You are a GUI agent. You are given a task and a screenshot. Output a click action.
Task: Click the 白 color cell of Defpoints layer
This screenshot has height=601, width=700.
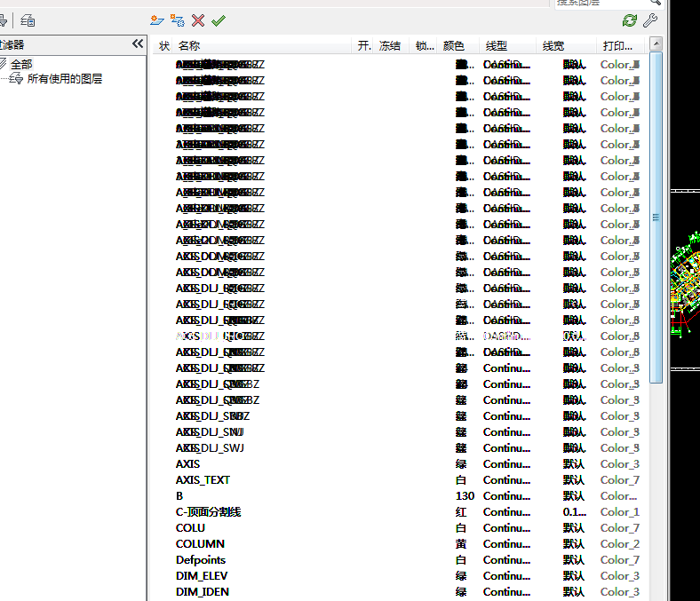[x=461, y=560]
